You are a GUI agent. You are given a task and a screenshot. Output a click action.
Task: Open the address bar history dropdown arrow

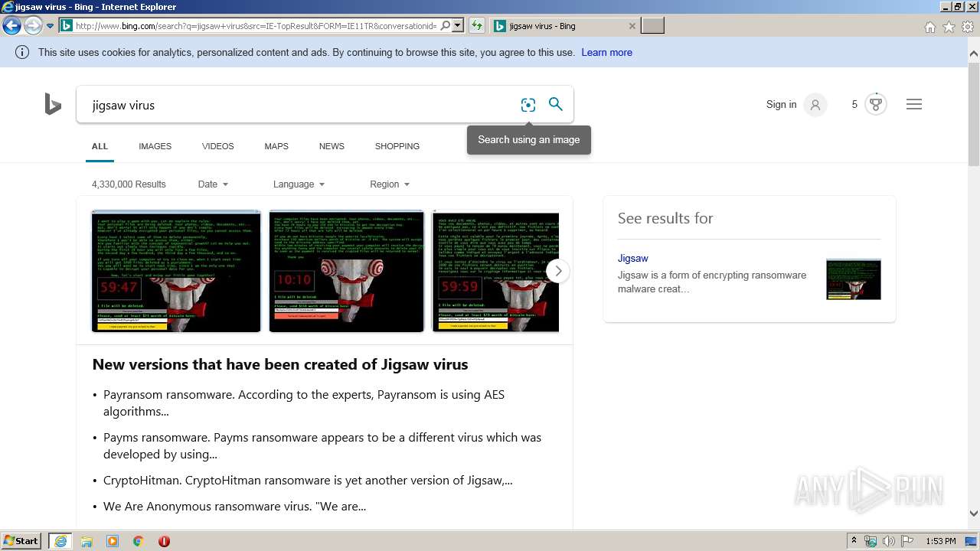(458, 26)
